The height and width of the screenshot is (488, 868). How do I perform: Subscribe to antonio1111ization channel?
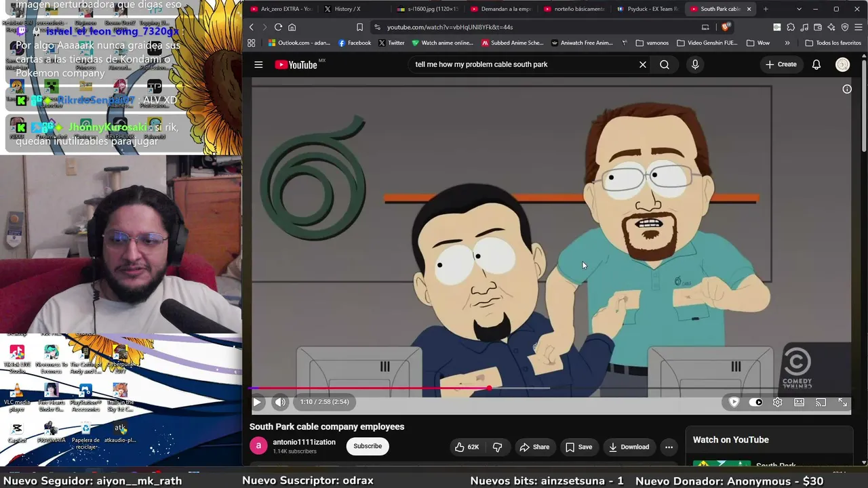(368, 446)
